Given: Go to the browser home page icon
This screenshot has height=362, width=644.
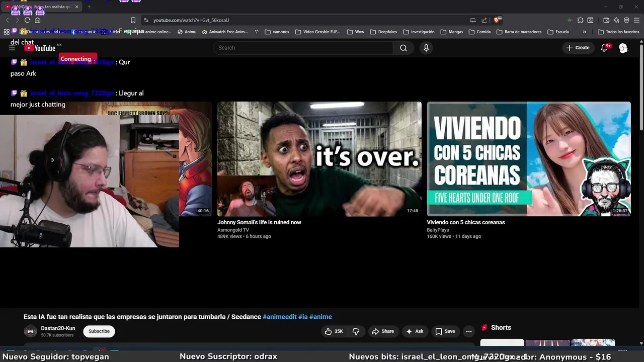Looking at the screenshot, I should 37,20.
